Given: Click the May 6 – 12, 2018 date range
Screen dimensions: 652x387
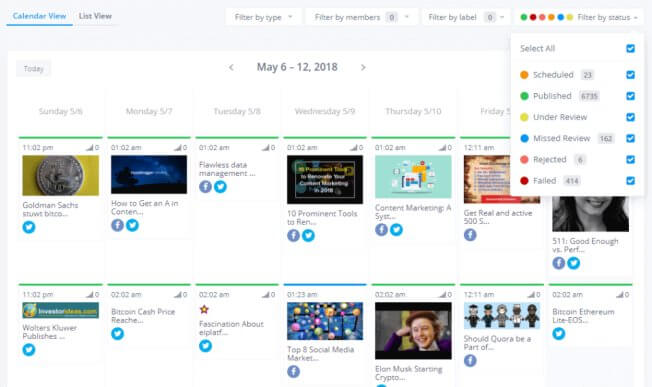Looking at the screenshot, I should (297, 67).
